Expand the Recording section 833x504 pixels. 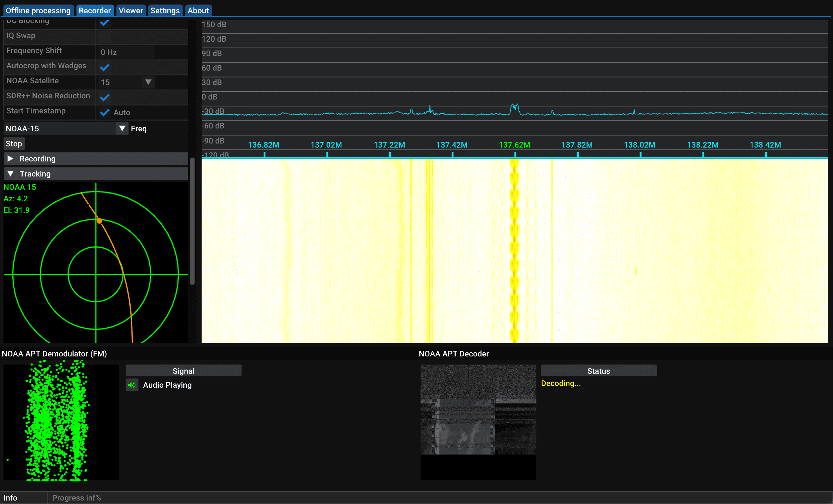pos(95,159)
